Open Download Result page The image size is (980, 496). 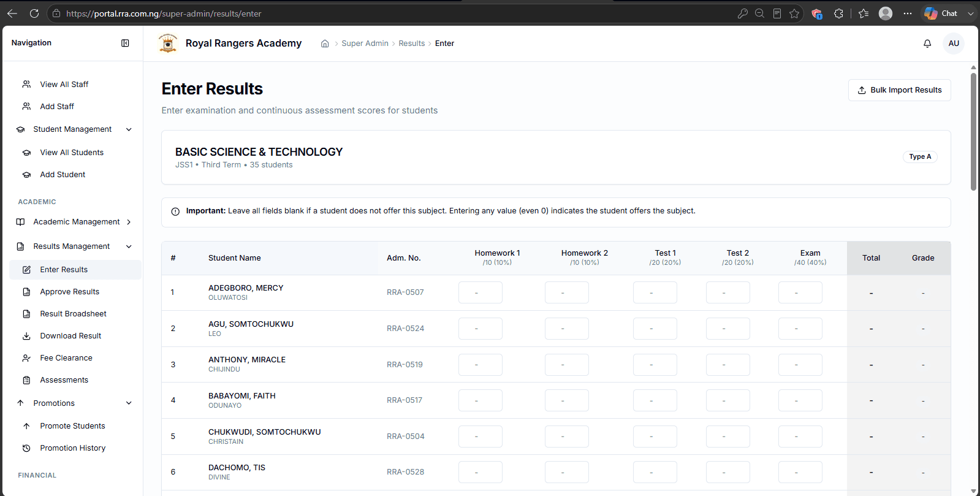[x=75, y=336]
